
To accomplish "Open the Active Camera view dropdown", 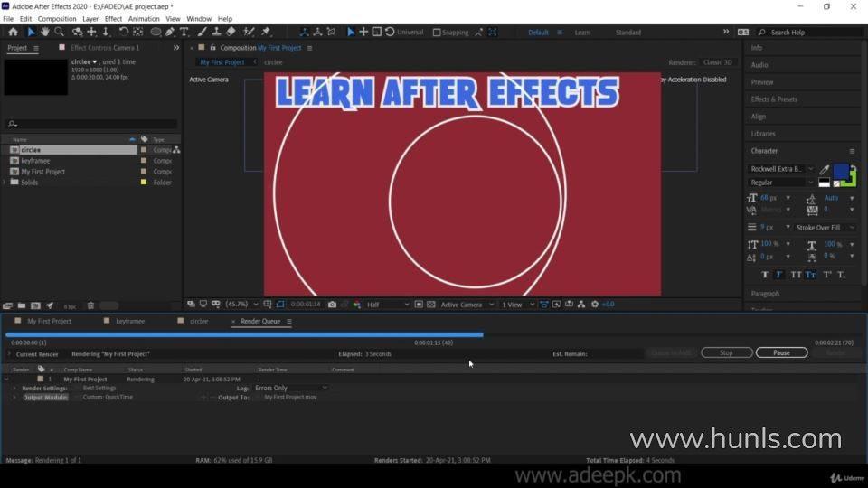I will tap(467, 305).
